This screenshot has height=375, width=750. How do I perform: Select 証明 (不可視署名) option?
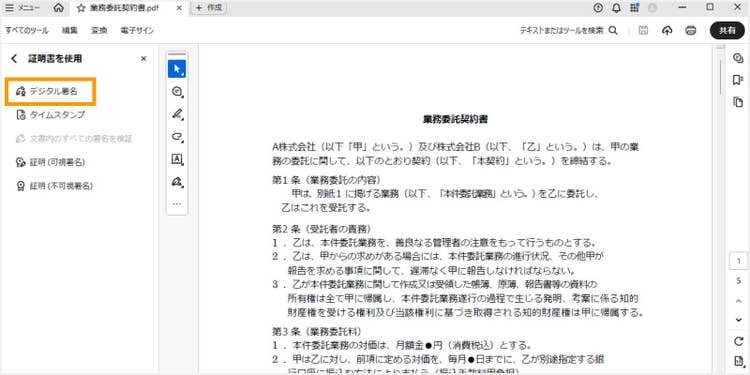54,186
